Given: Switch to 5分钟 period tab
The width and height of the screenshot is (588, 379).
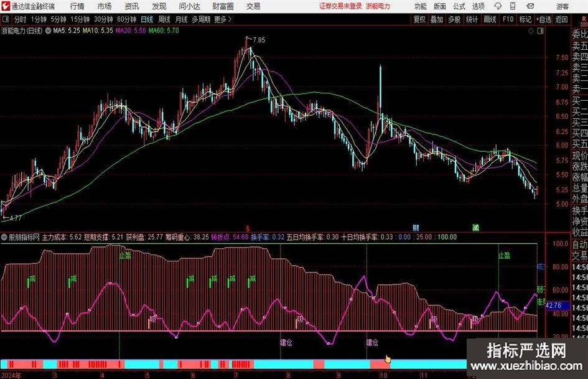Looking at the screenshot, I should pos(58,19).
